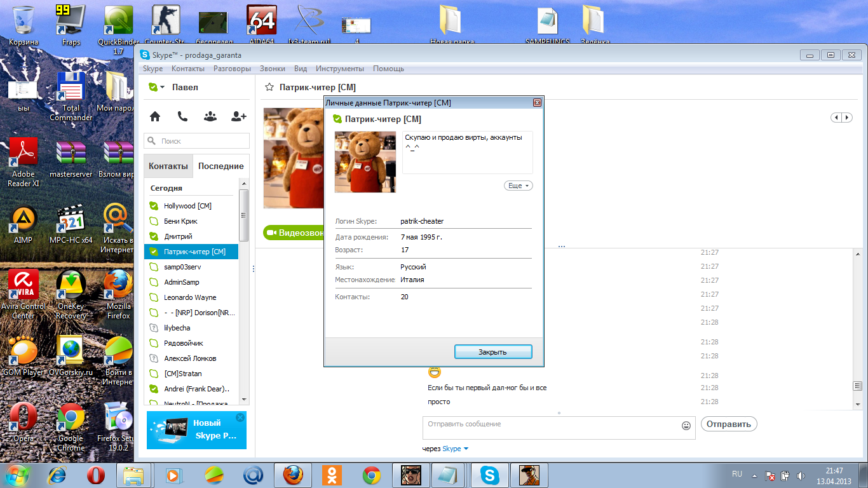Open the Skype menu
The height and width of the screenshot is (488, 868).
(153, 69)
